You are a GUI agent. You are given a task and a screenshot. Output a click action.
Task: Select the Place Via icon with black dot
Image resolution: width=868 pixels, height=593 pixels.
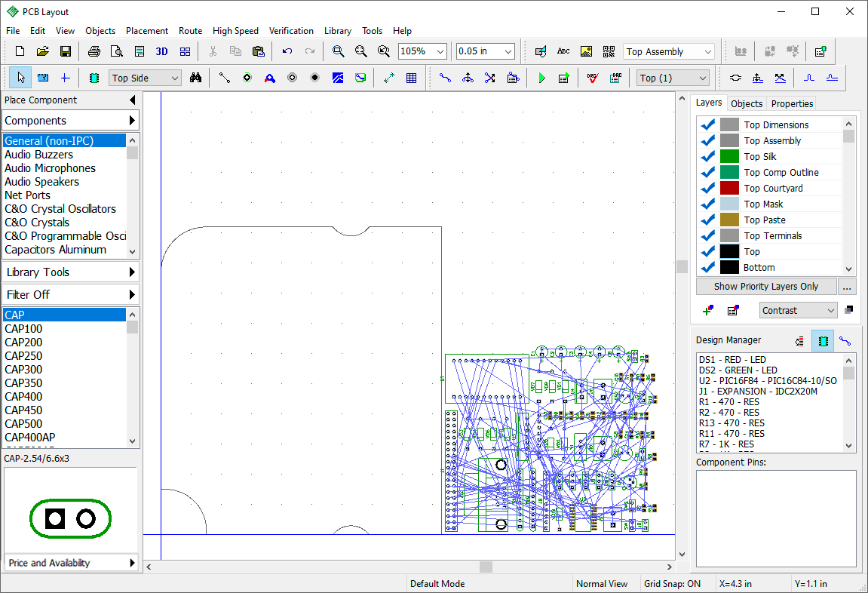click(x=315, y=78)
